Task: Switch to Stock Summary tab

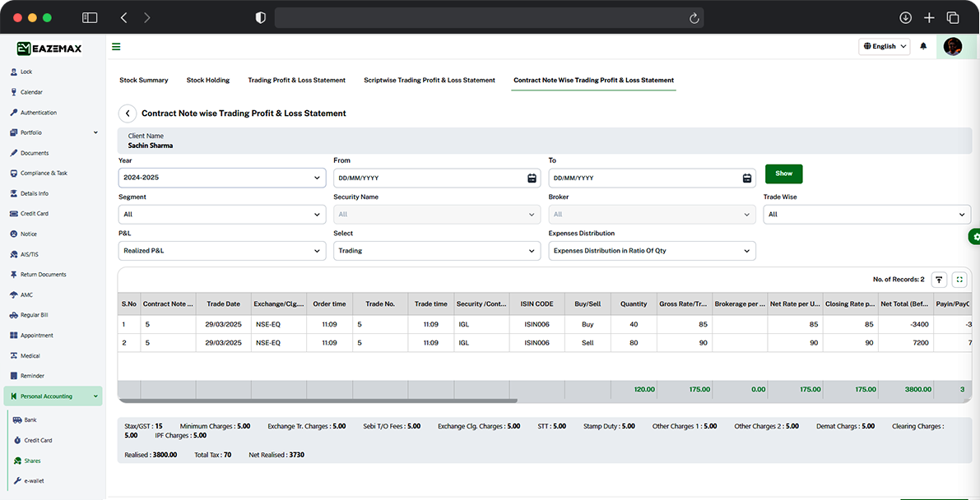Action: (144, 80)
